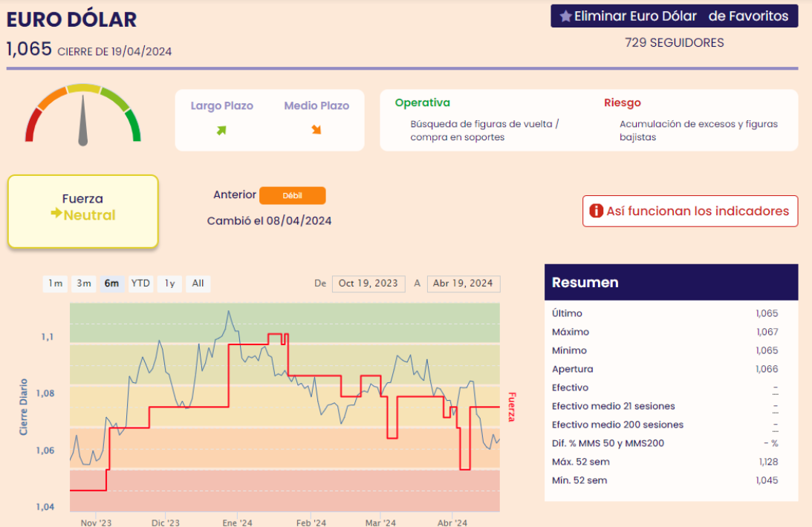
Task: Click the yellow Neutral arrow icon
Action: coord(56,214)
